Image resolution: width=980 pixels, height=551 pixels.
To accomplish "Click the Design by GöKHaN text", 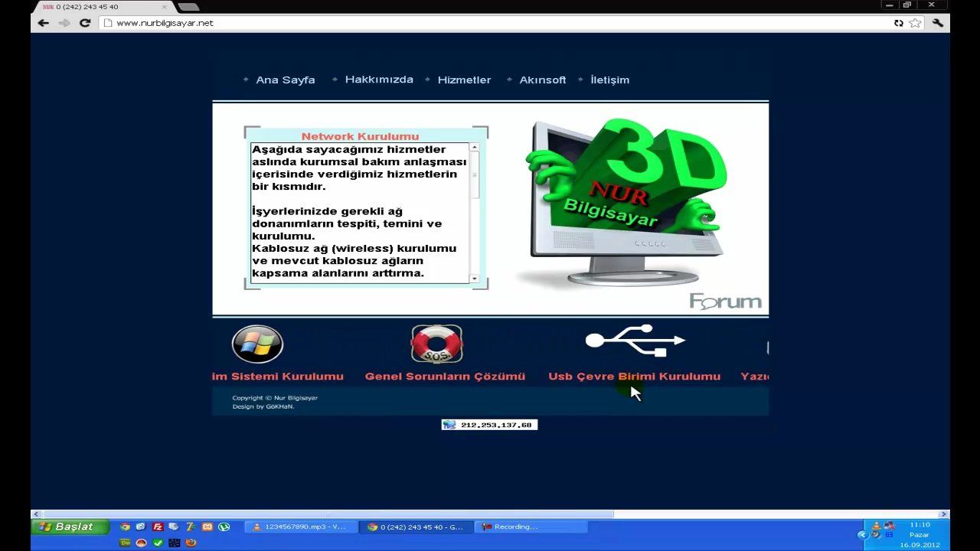I will click(263, 406).
